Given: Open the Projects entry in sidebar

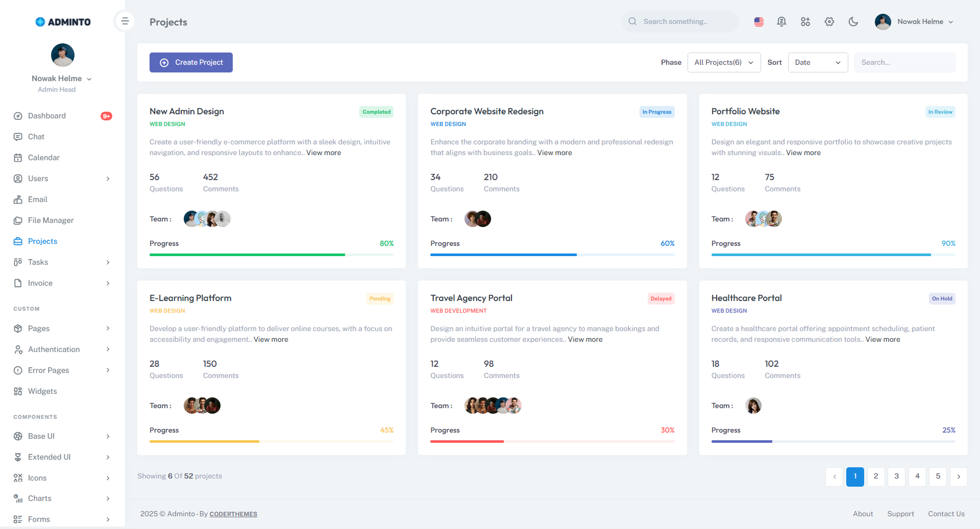Looking at the screenshot, I should tap(43, 241).
